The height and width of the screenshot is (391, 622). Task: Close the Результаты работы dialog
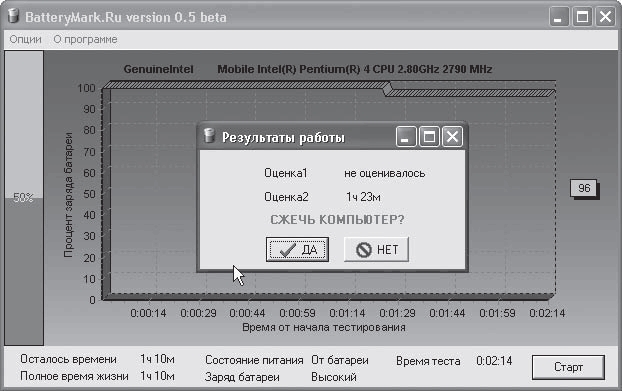coord(452,137)
